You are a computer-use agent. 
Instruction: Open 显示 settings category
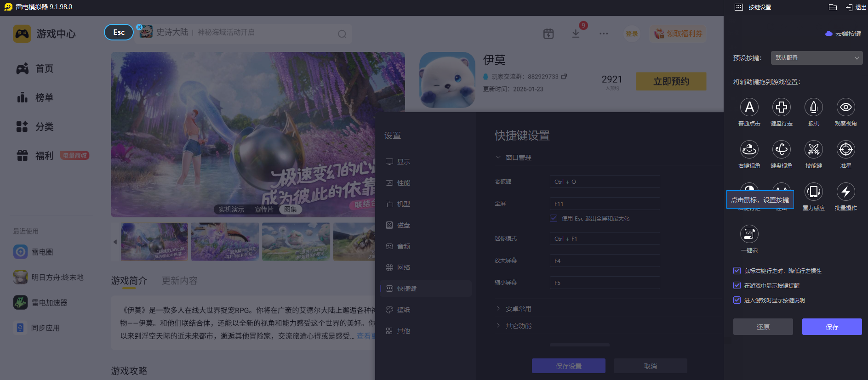click(426, 162)
